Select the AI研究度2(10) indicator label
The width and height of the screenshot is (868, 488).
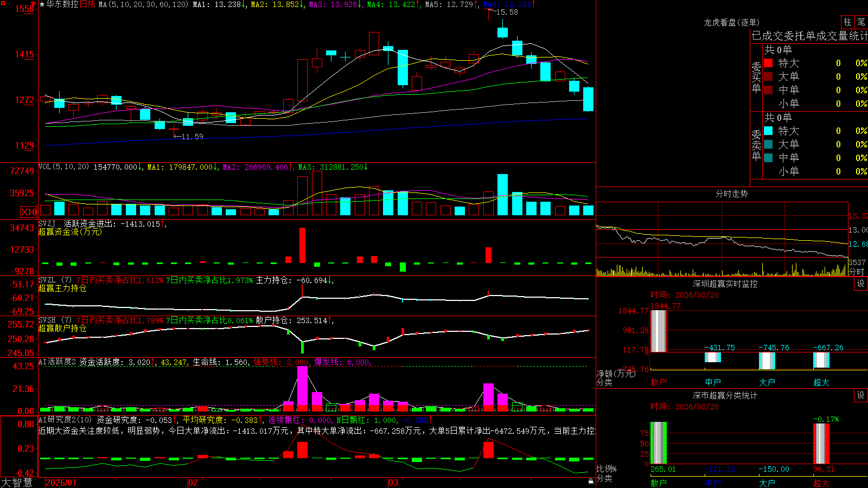[x=65, y=420]
